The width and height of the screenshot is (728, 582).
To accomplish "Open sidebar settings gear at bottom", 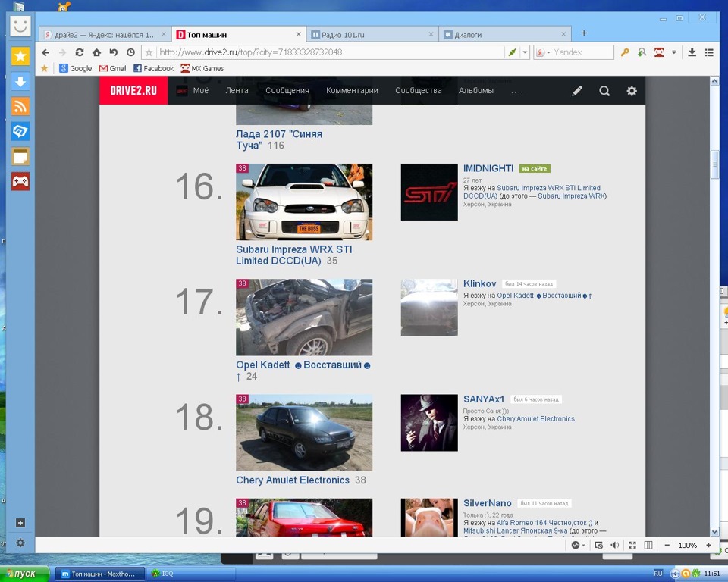I will pos(20,543).
